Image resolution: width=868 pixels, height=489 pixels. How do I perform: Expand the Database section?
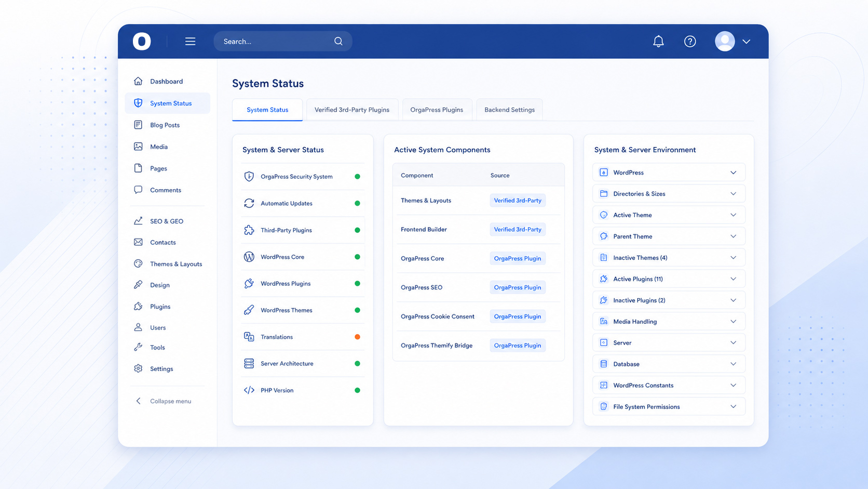(669, 364)
